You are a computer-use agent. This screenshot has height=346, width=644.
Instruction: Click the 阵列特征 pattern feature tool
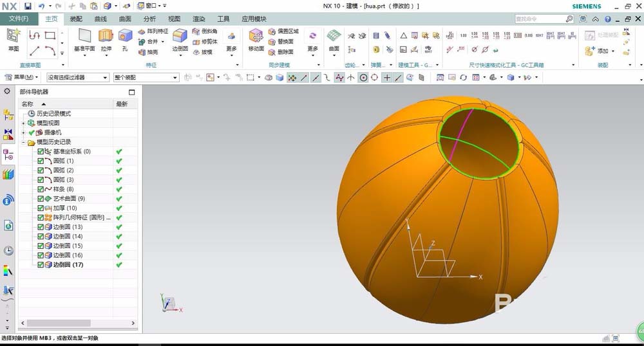(153, 31)
